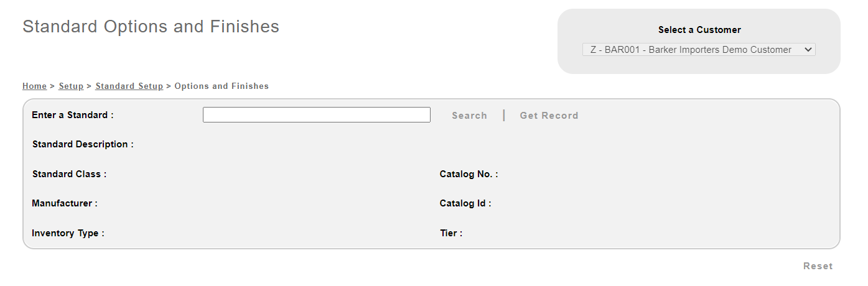Click the Tier field label
Viewport: 868px width, 286px height.
(450, 233)
